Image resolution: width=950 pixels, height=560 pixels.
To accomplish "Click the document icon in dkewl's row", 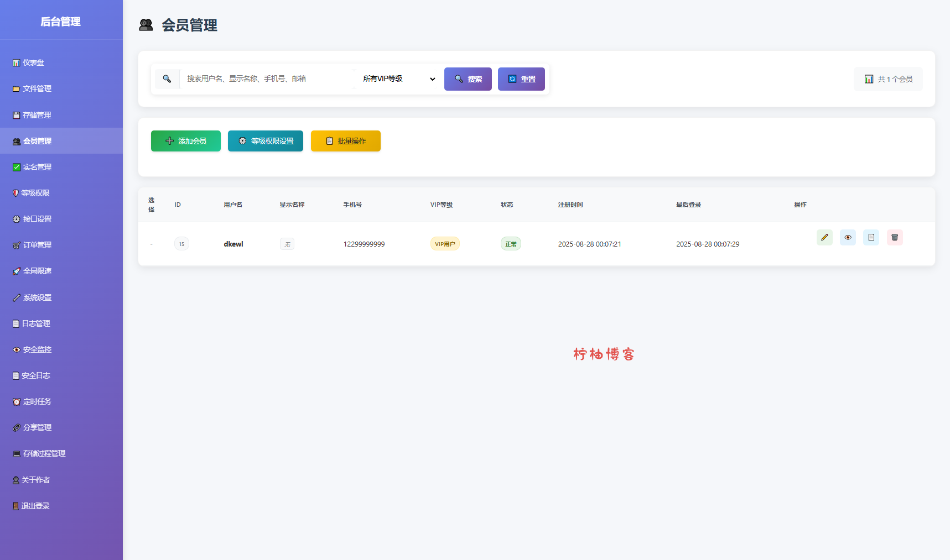I will [x=871, y=238].
